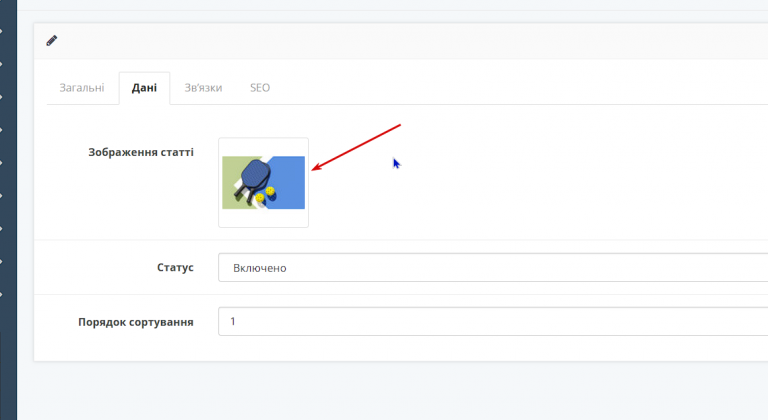The width and height of the screenshot is (768, 420).
Task: Switch to the Загальні tab
Action: click(x=82, y=88)
